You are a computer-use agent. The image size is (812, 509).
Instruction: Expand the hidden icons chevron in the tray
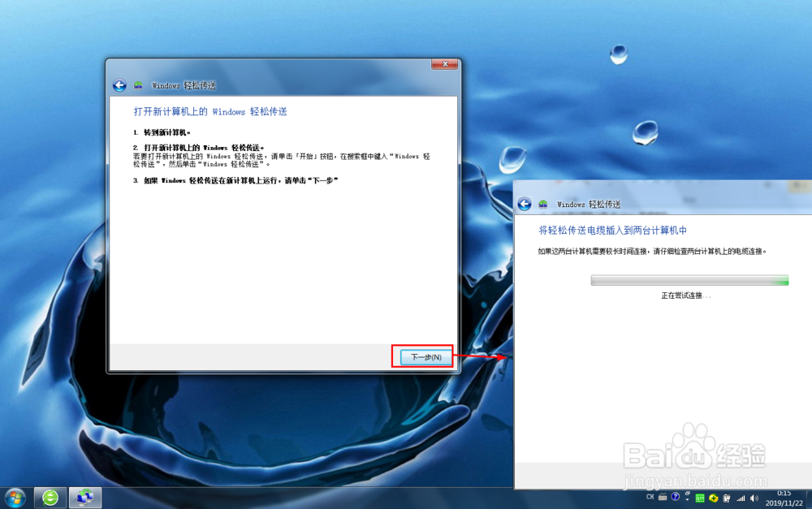[687, 500]
